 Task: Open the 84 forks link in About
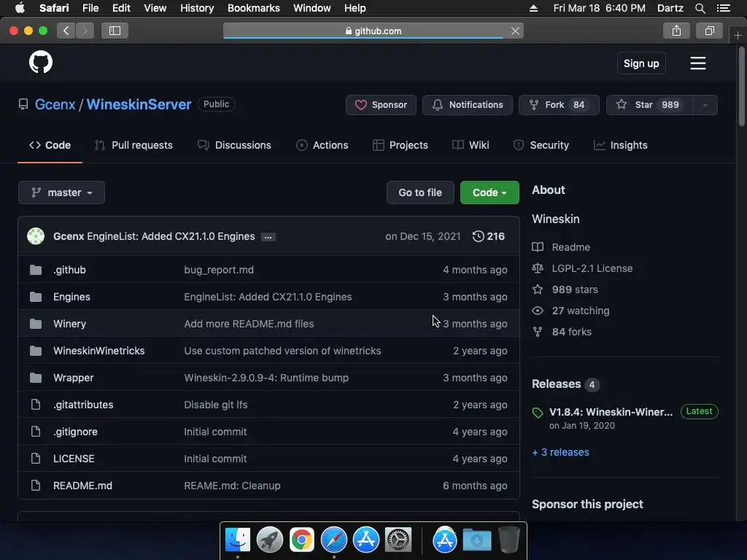coord(562,332)
